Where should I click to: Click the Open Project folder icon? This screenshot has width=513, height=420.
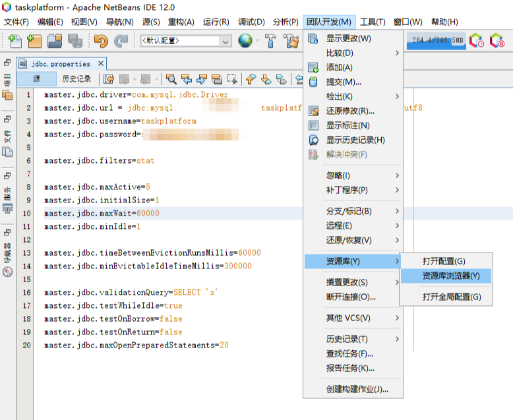[55, 41]
